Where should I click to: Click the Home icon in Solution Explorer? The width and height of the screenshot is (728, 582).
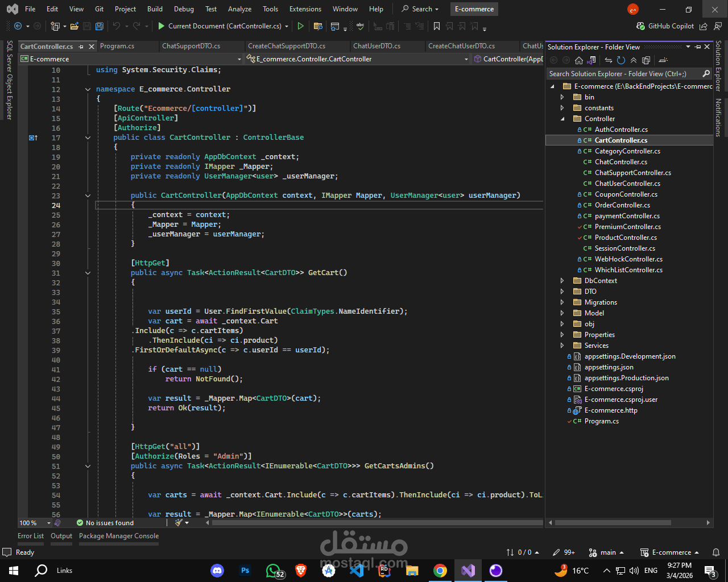578,60
